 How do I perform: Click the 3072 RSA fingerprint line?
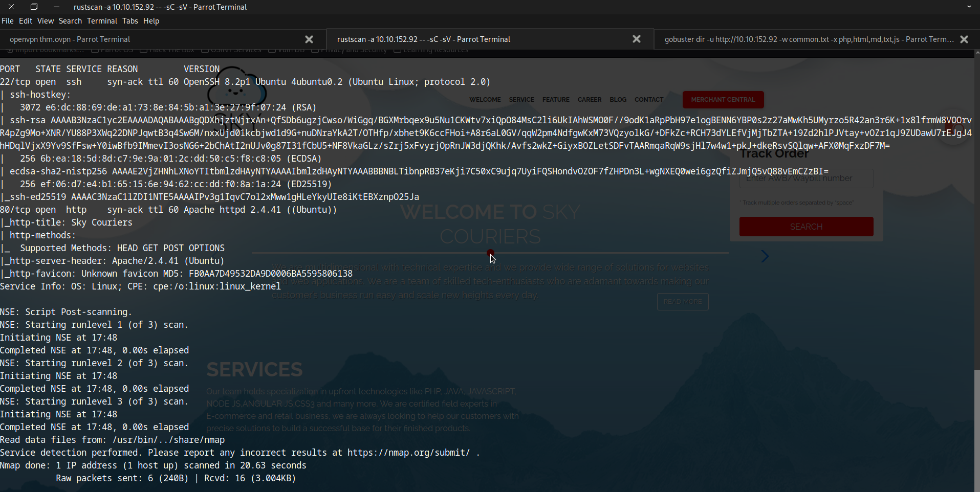158,107
